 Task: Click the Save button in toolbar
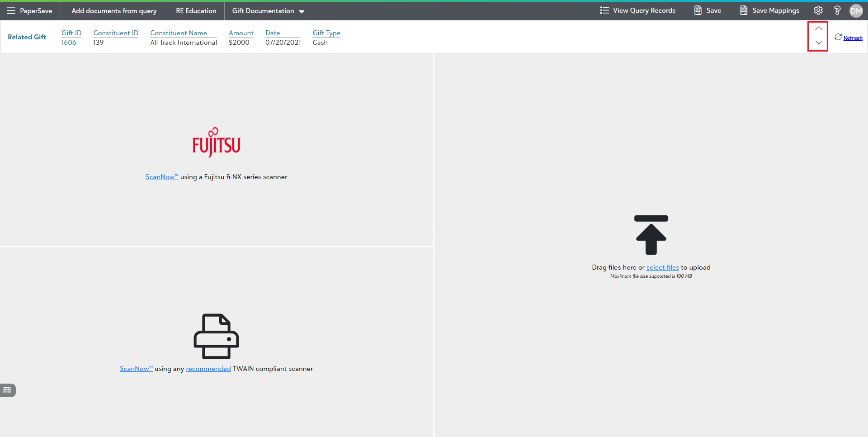[708, 10]
